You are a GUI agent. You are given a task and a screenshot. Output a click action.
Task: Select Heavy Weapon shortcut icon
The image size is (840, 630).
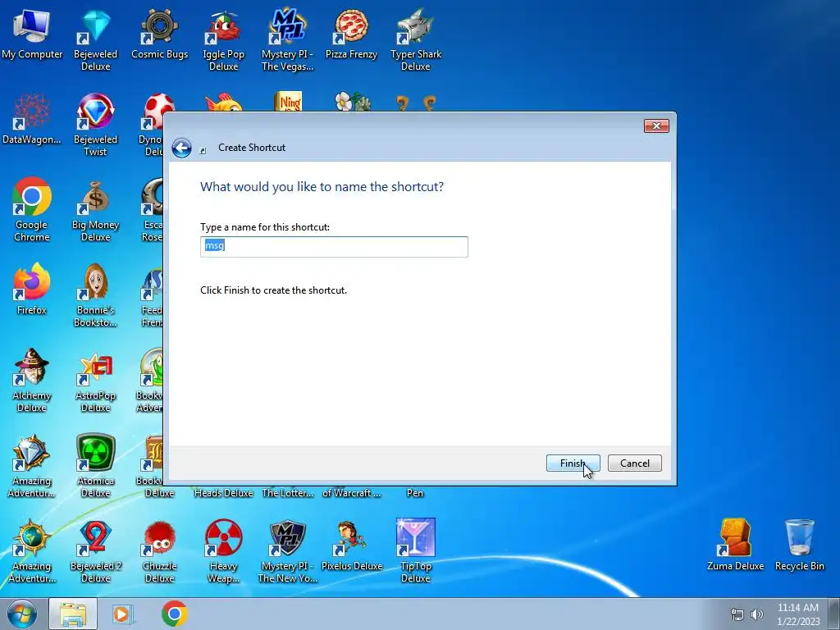[223, 551]
